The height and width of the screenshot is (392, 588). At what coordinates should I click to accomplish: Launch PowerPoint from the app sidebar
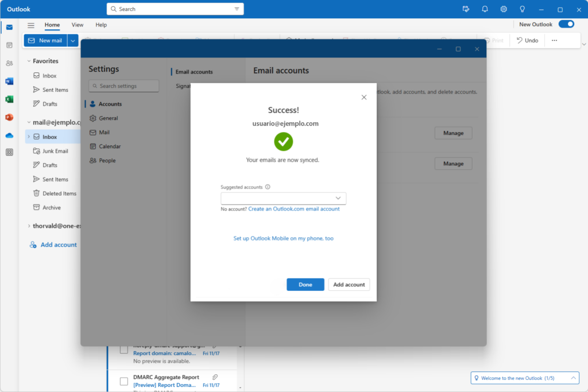coord(9,117)
